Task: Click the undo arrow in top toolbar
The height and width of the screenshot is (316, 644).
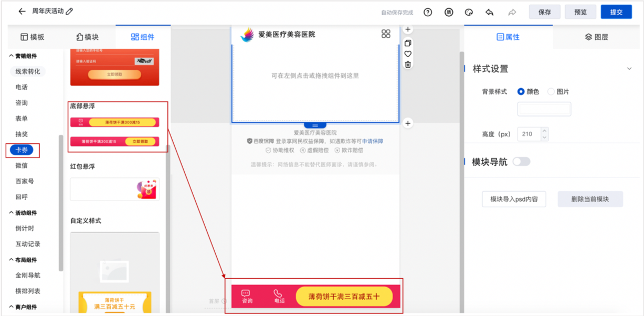Action: point(490,12)
